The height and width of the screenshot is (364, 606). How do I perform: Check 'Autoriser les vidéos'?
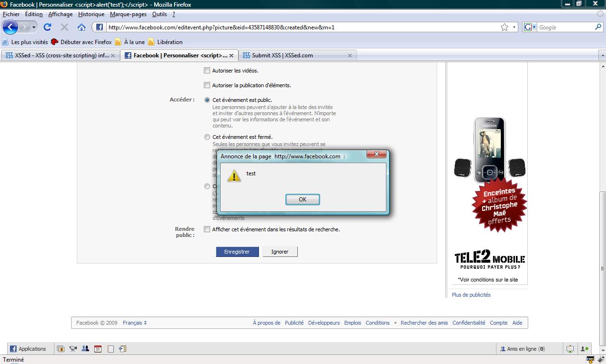pyautogui.click(x=207, y=71)
